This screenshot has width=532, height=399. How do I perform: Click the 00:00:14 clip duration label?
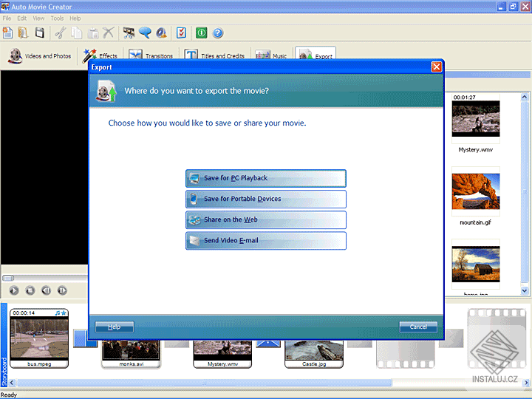(24, 313)
